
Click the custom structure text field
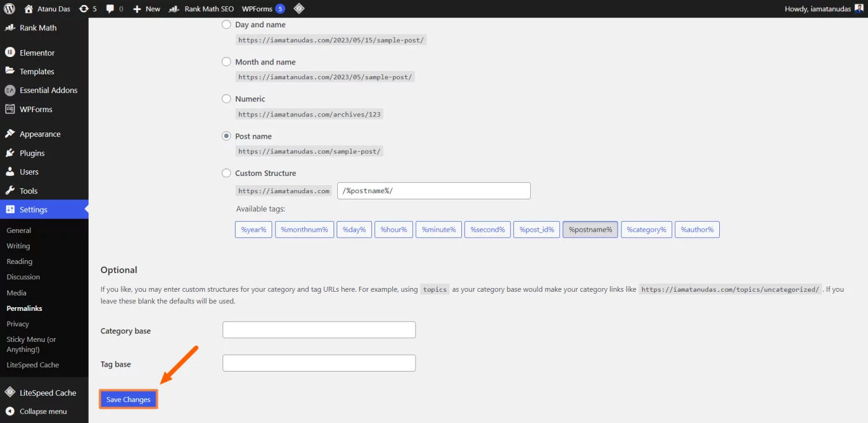pyautogui.click(x=434, y=191)
